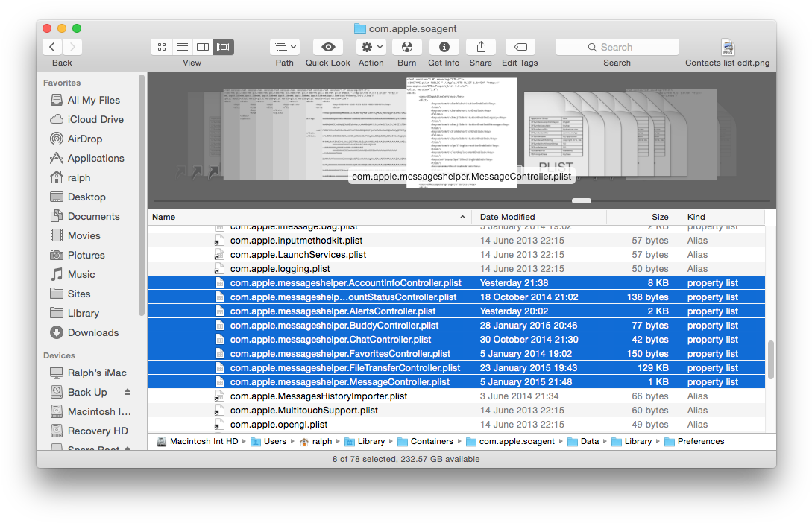Switch to icon view
The width and height of the screenshot is (812, 523).
(x=162, y=47)
